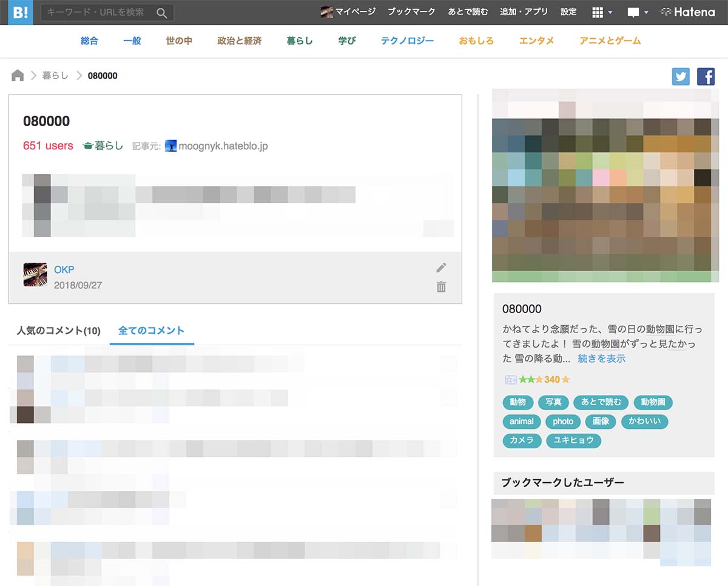The height and width of the screenshot is (586, 728).
Task: Open the notifications speech bubble menu
Action: tap(638, 12)
